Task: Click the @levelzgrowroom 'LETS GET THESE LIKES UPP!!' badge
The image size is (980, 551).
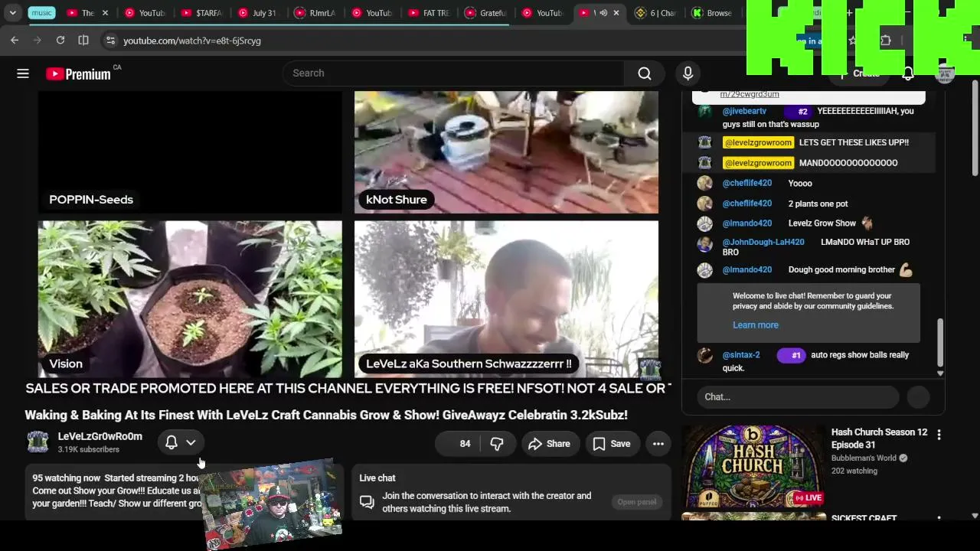Action: point(758,142)
